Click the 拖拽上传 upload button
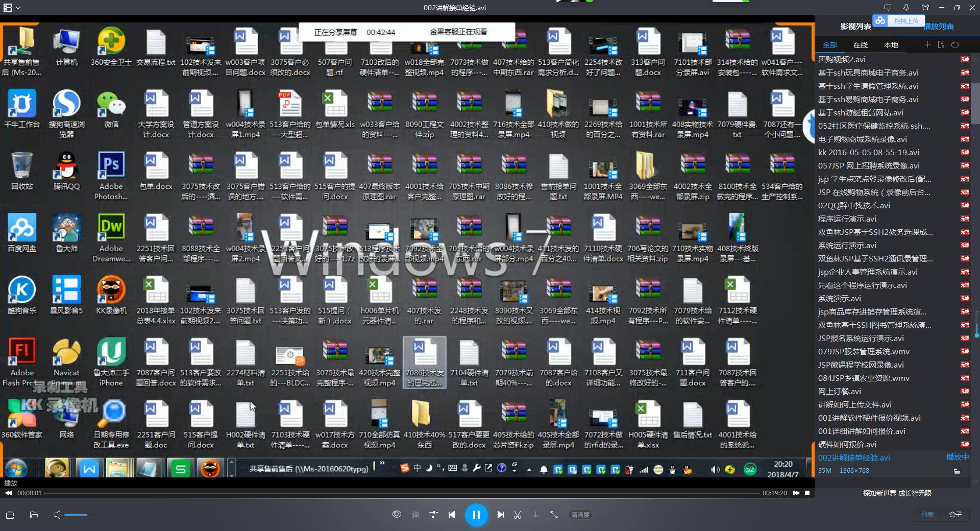 pos(906,21)
